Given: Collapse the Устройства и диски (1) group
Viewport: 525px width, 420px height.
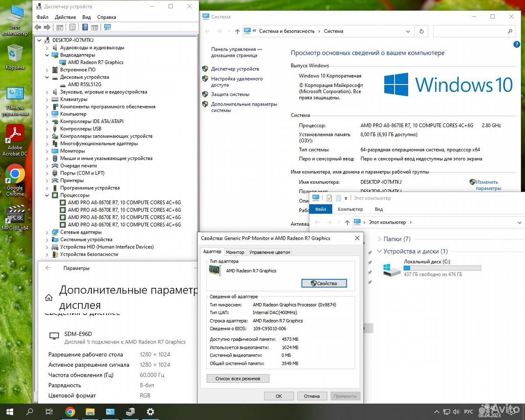Looking at the screenshot, I should pos(378,252).
